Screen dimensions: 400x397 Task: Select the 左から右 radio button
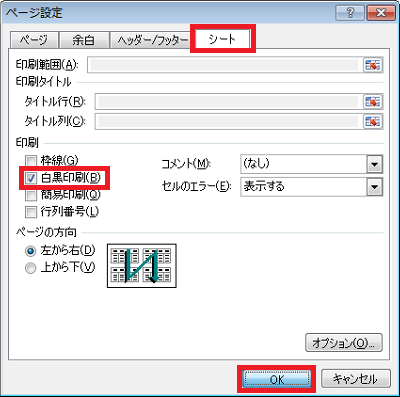[x=30, y=251]
